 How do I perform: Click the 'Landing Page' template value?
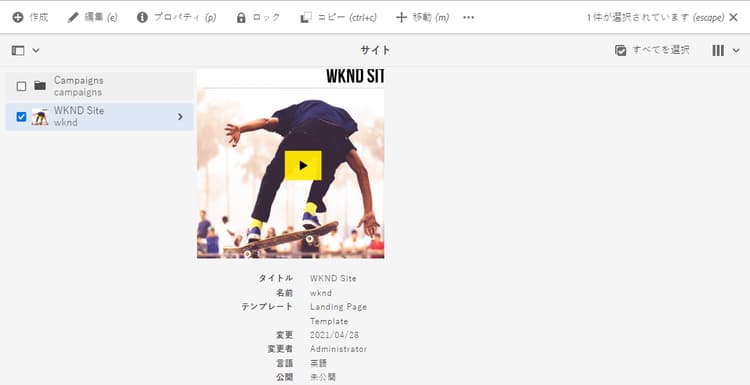pyautogui.click(x=339, y=307)
